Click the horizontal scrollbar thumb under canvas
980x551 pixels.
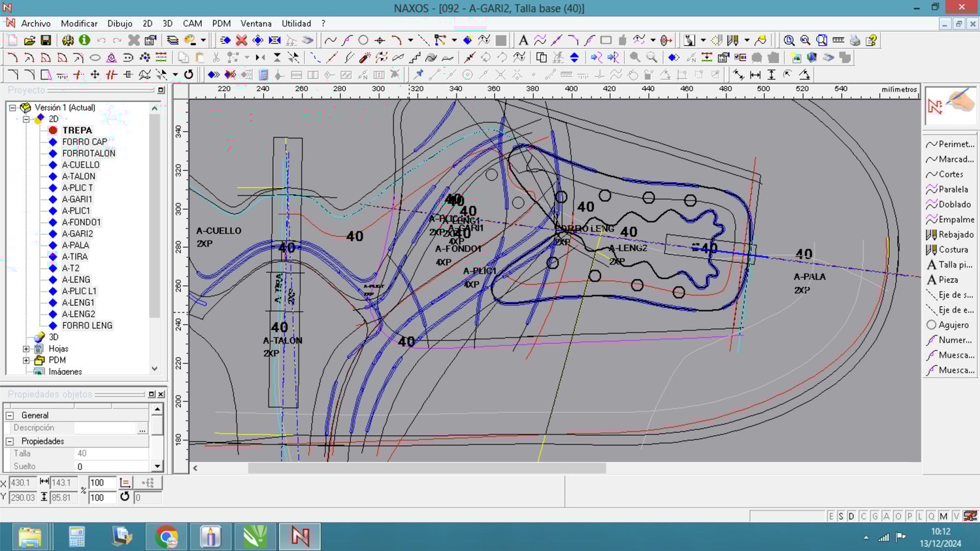(427, 468)
